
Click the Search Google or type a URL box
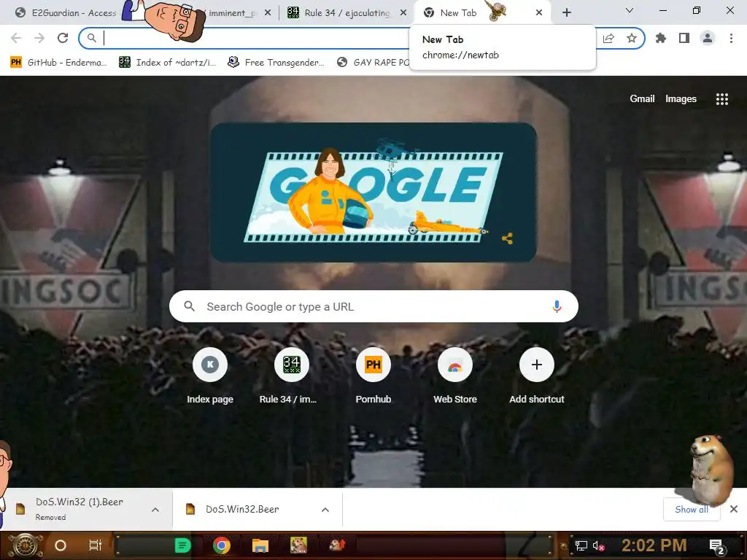tap(373, 307)
